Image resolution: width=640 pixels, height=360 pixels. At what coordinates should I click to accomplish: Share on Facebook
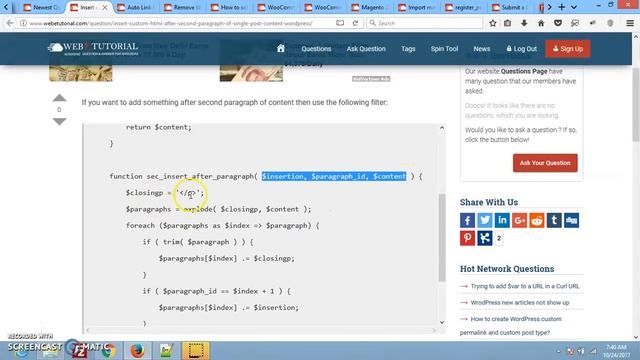point(467,220)
